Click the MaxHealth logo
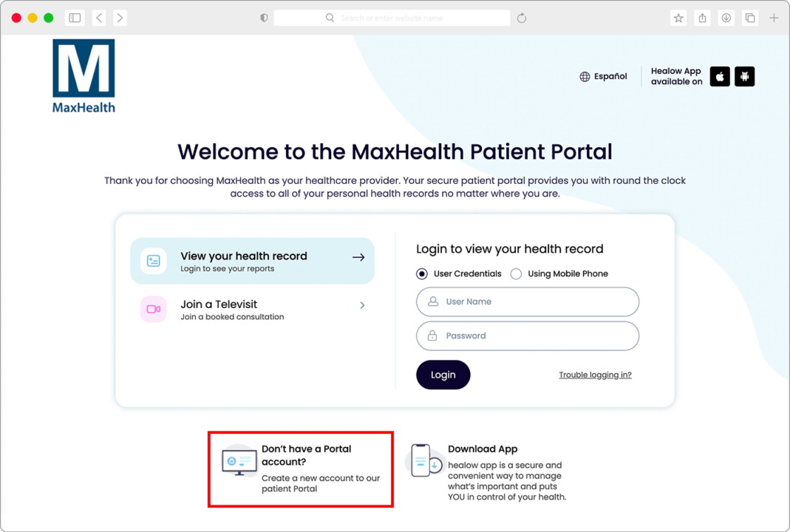The height and width of the screenshot is (532, 790). click(84, 76)
